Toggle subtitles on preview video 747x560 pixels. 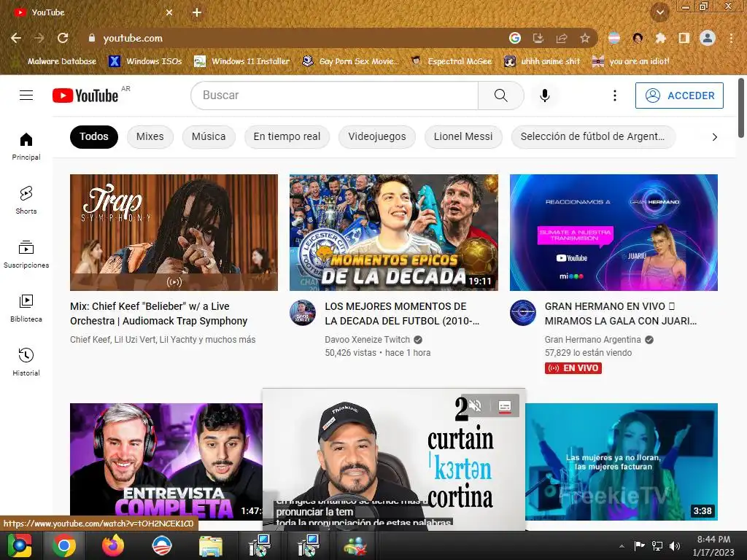coord(505,405)
